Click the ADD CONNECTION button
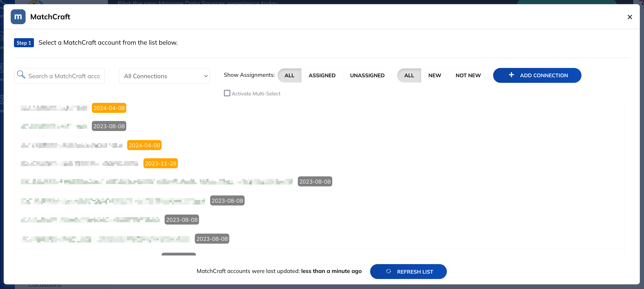This screenshot has height=289, width=644. pos(537,75)
